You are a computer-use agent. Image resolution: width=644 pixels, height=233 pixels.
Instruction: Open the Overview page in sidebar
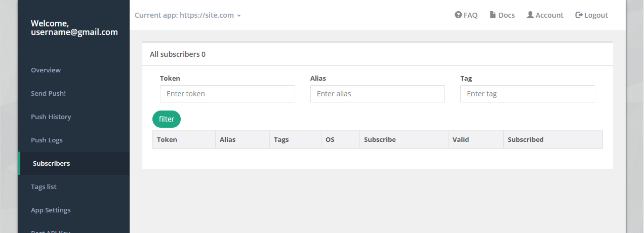(46, 70)
